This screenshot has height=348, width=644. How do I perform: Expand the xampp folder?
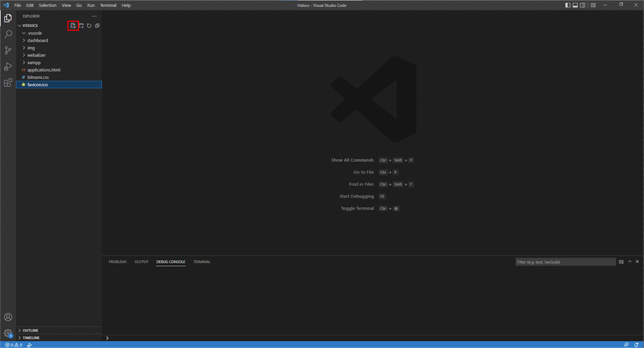point(24,63)
